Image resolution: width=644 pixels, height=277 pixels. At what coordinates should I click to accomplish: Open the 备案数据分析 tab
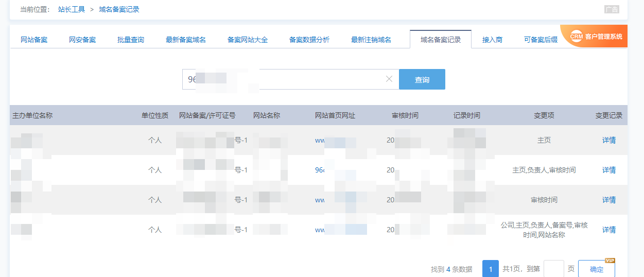[x=309, y=40]
